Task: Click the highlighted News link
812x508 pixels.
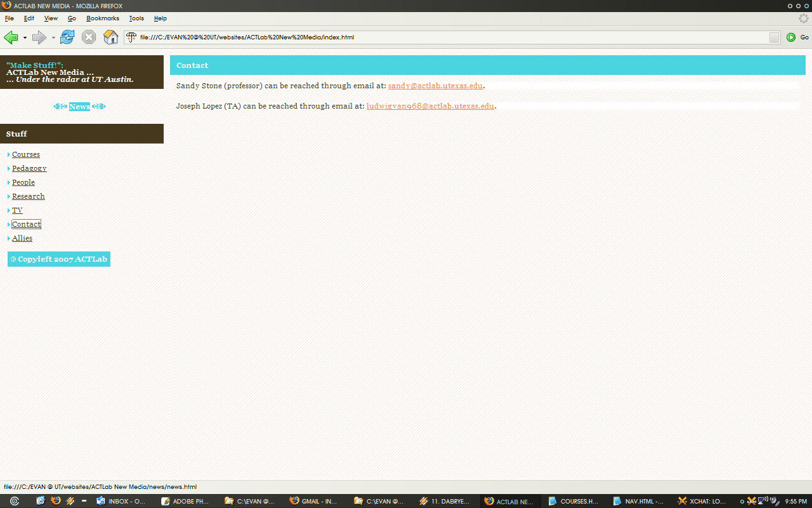Action: [79, 107]
